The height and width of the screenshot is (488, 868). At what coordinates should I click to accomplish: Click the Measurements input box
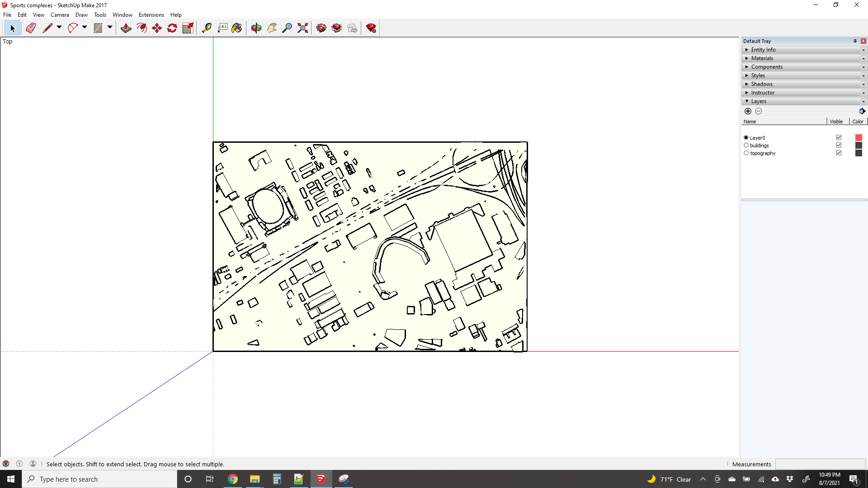coord(820,464)
